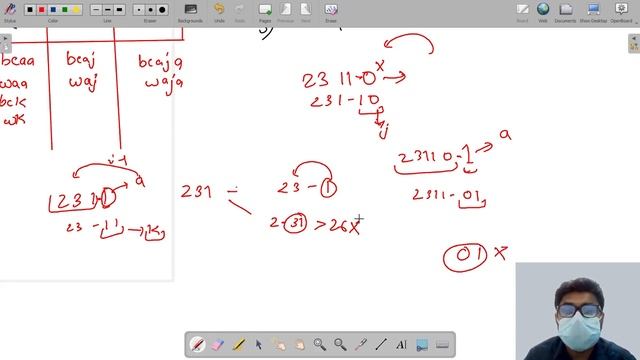
Task: Select the Text tool
Action: [402, 345]
